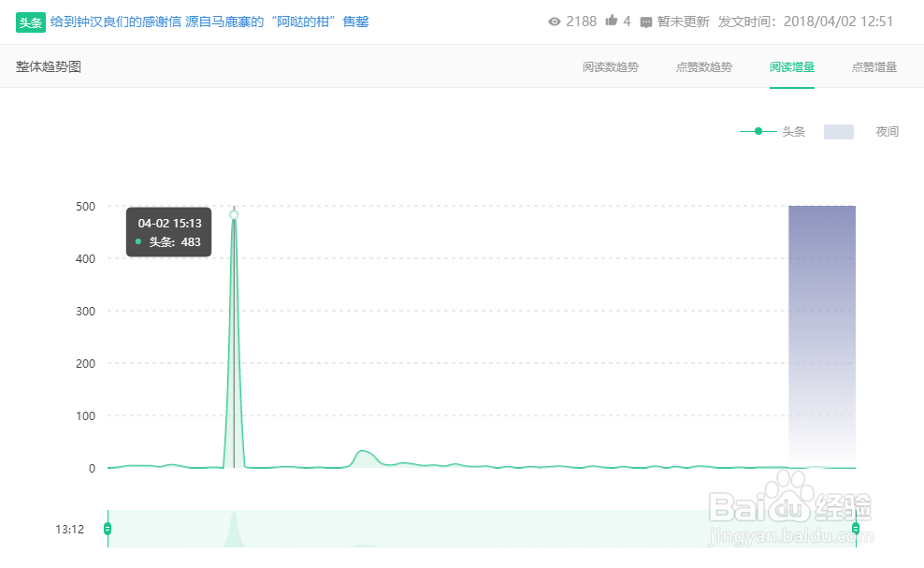Click the comment bubble icon
The height and width of the screenshot is (568, 924).
tap(646, 22)
